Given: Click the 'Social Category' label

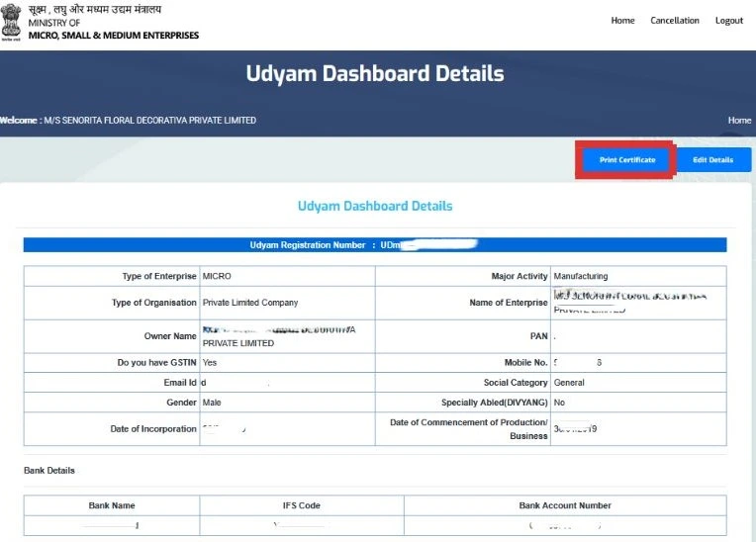Looking at the screenshot, I should pyautogui.click(x=516, y=382).
